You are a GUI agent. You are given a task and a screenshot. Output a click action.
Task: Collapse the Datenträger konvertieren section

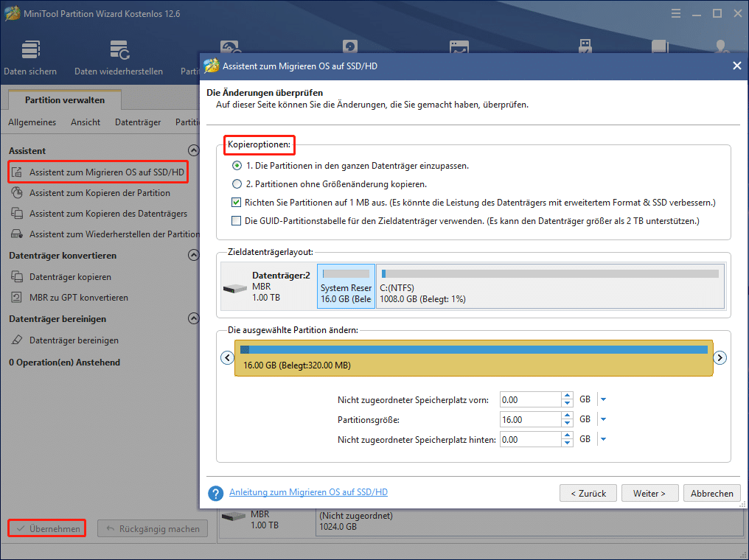[193, 255]
